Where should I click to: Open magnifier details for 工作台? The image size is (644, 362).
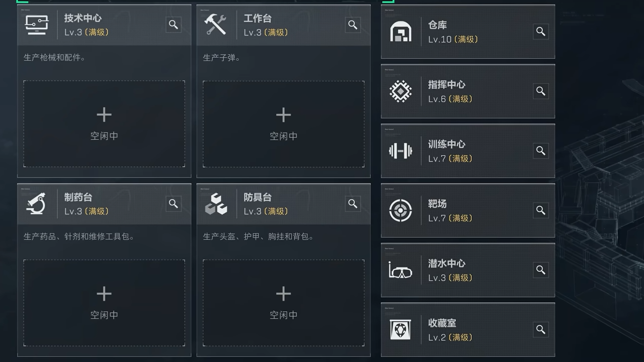353,24
